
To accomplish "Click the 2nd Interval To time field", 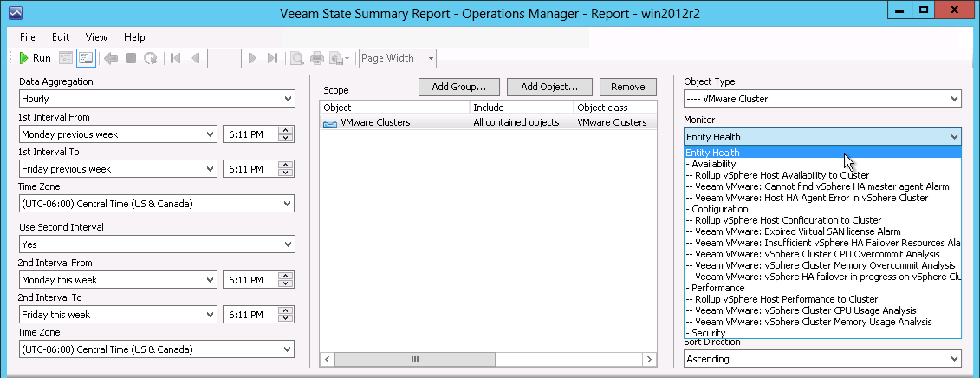I will click(250, 315).
